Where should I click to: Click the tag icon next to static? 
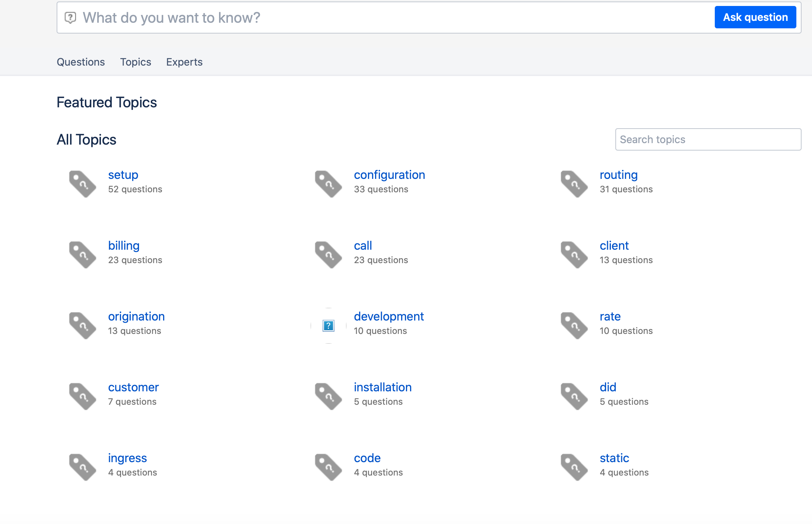[574, 467]
